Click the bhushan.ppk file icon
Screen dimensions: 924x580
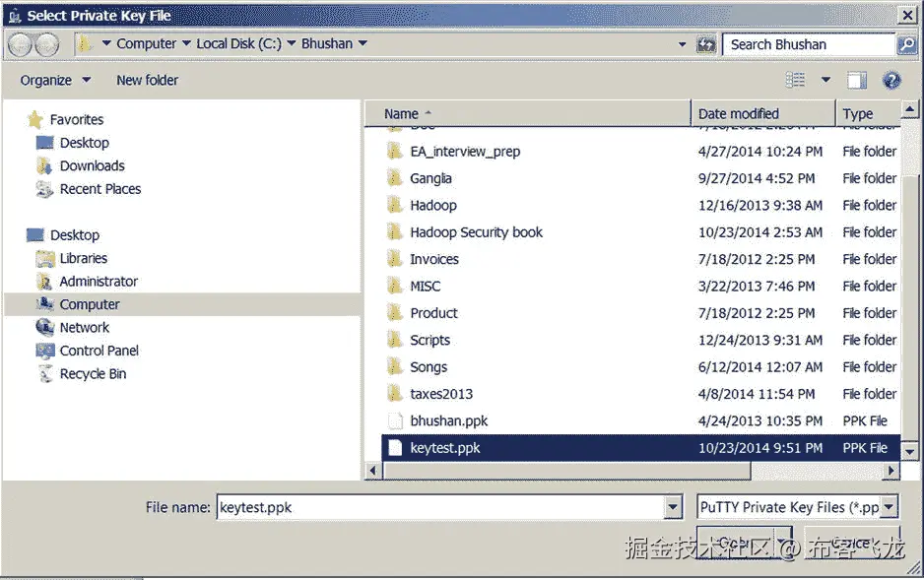tap(395, 421)
